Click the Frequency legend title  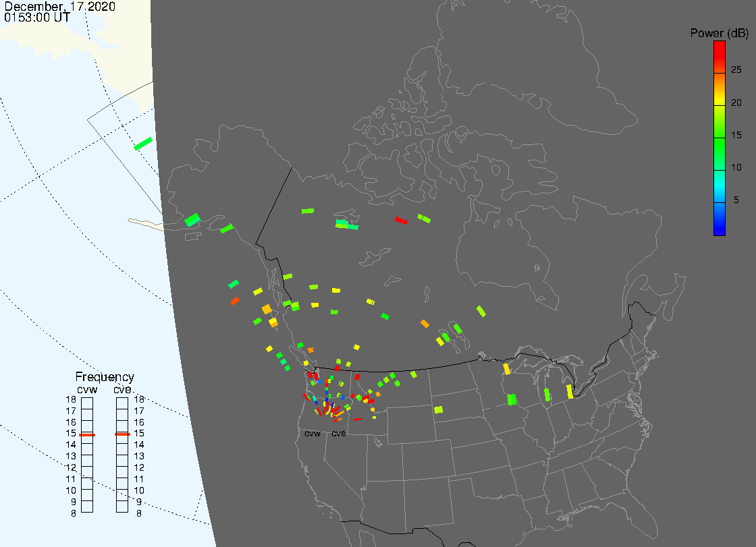click(105, 377)
